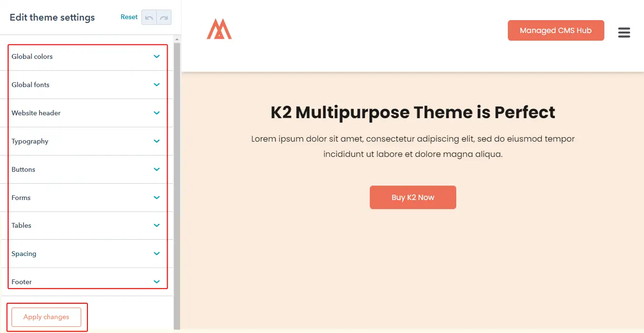Viewport: 644px width, 333px height.
Task: Expand Forms section chevron
Action: [x=157, y=198]
